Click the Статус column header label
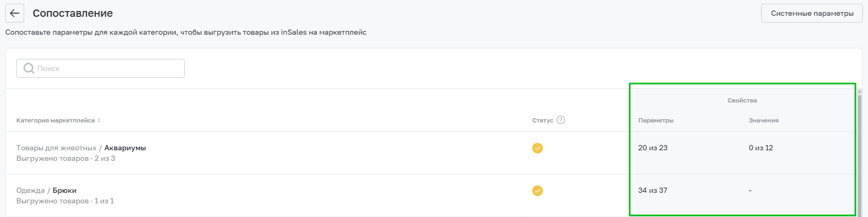The width and height of the screenshot is (868, 217). click(x=542, y=120)
